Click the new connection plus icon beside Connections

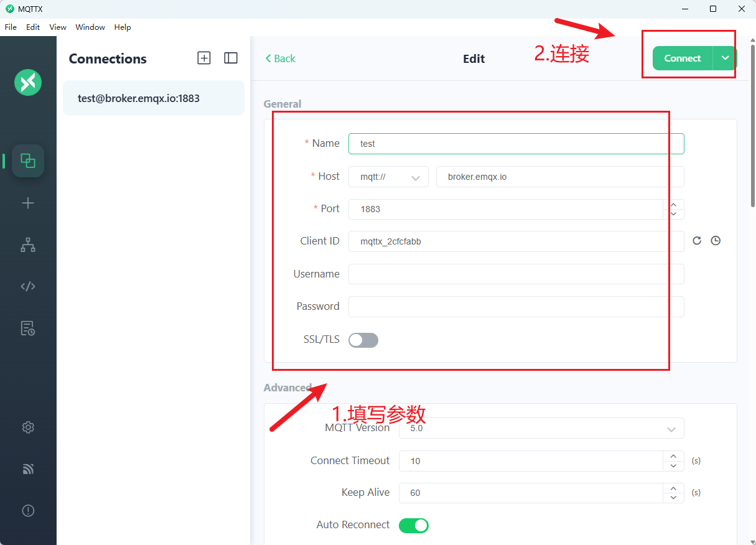[x=204, y=58]
